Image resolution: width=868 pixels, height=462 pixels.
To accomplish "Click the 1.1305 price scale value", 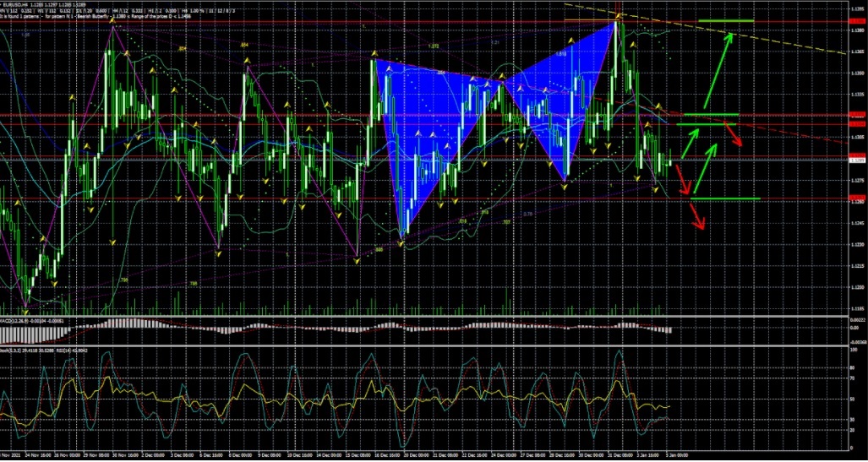I will [x=858, y=137].
